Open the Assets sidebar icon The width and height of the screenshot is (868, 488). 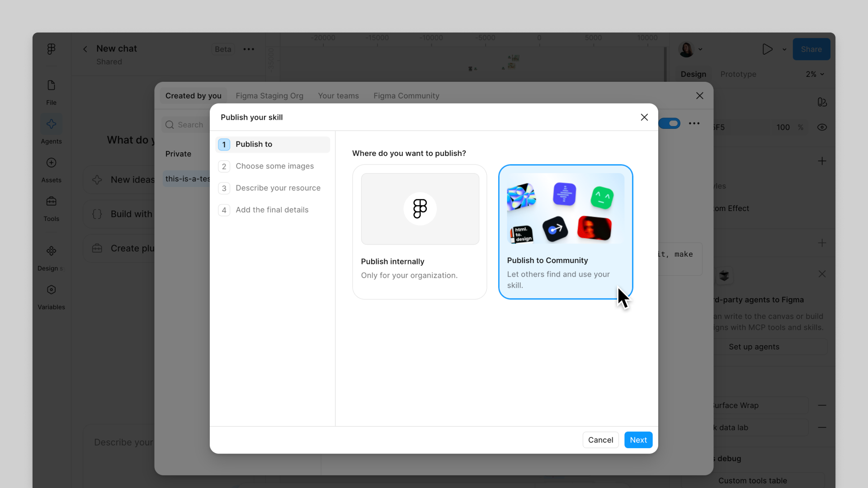point(51,163)
